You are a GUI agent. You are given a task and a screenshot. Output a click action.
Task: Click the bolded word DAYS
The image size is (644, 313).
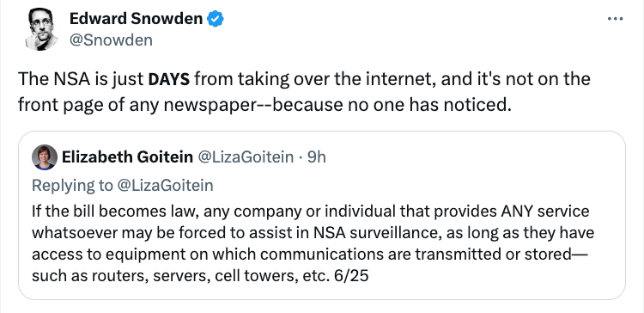click(168, 79)
